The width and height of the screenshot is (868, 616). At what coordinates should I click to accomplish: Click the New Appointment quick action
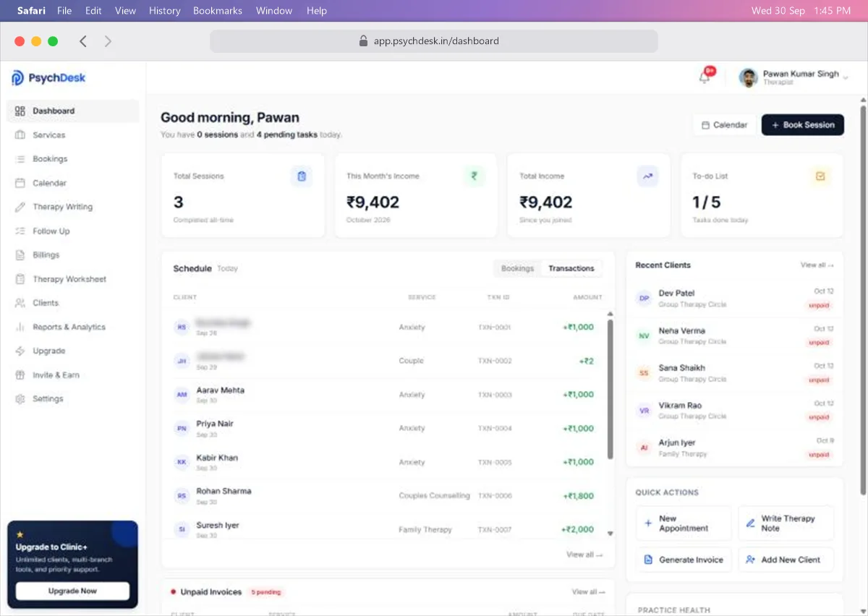(684, 523)
